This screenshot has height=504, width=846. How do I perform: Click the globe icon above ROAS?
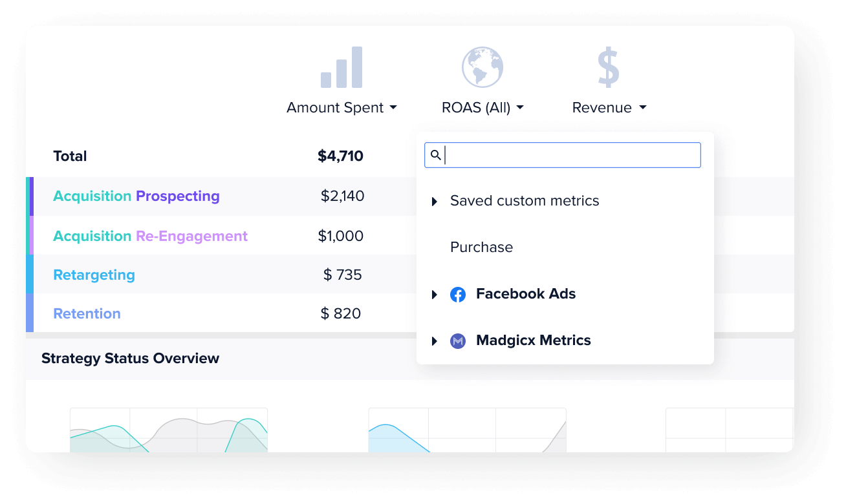[483, 67]
